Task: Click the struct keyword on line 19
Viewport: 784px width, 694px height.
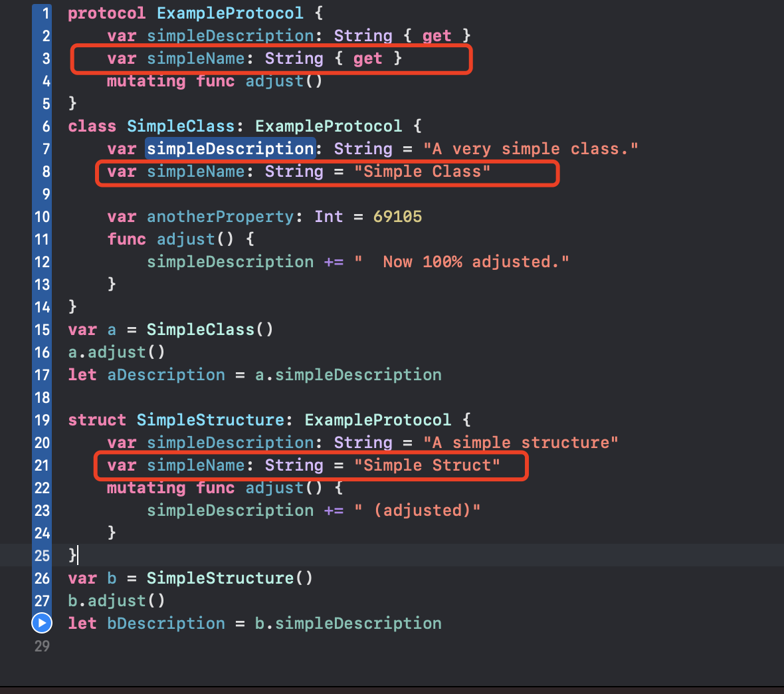Action: click(97, 420)
